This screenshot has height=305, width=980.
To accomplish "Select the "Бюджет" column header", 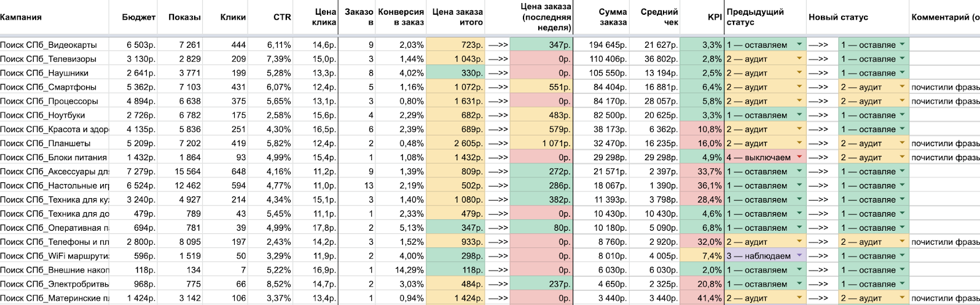I will (139, 17).
